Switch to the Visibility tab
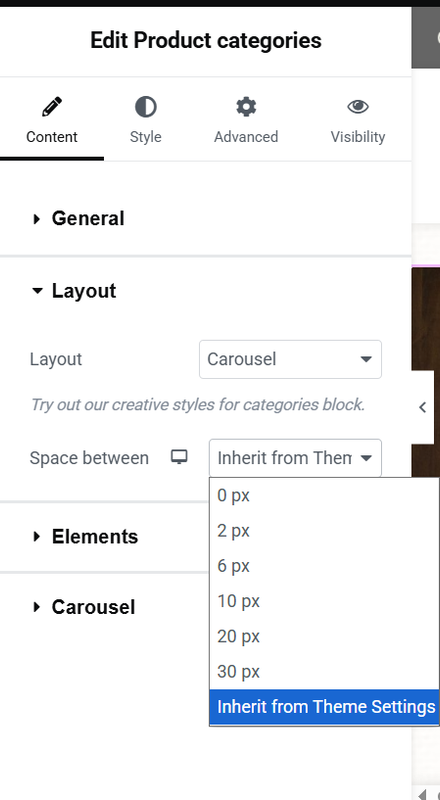Viewport: 440px width, 800px height. pyautogui.click(x=357, y=121)
